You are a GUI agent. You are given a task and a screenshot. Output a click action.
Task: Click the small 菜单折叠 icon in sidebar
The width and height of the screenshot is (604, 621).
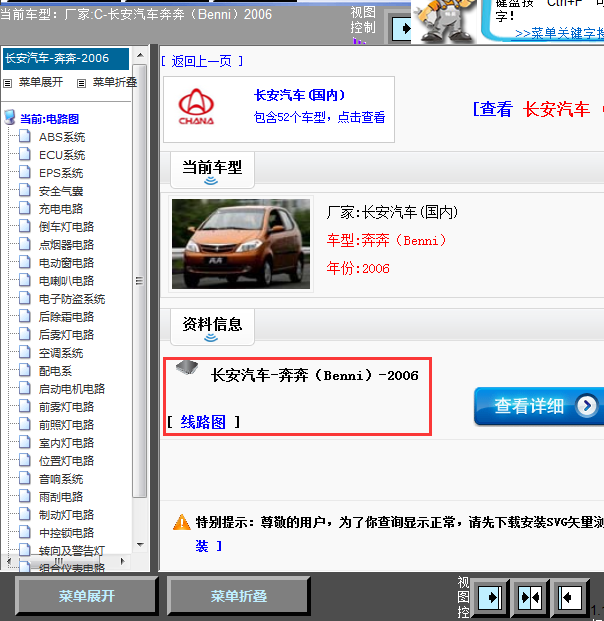tap(81, 83)
